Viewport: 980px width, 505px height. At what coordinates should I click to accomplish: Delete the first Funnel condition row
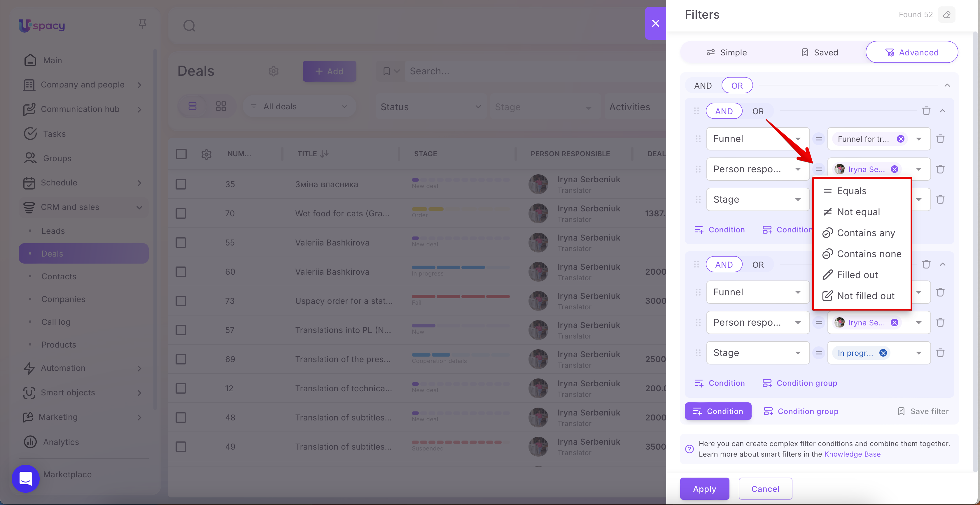(940, 139)
